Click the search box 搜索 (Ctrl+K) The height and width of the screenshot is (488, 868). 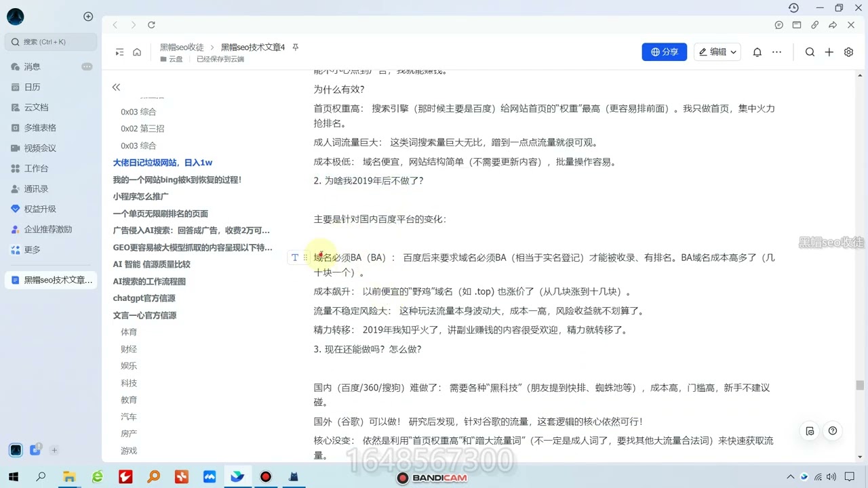click(51, 42)
